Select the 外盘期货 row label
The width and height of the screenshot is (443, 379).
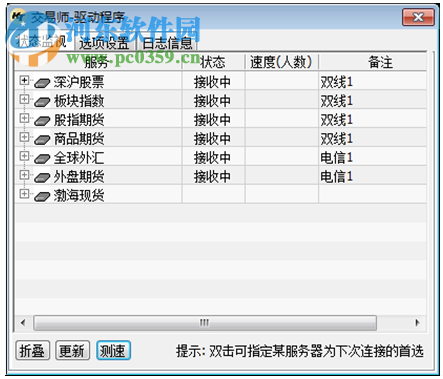pos(79,176)
